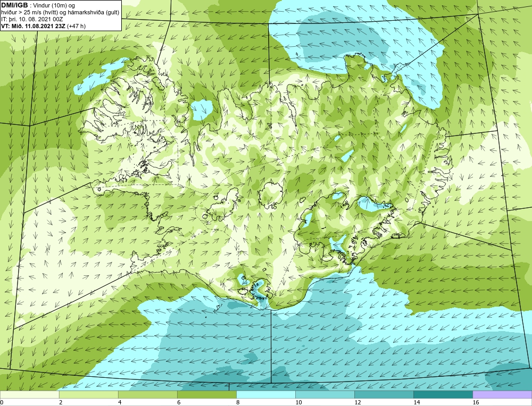This screenshot has width=532, height=406.
Task: Click the 'VT: Mið. 11.08.2021 23Z' valid time
Action: click(x=33, y=26)
